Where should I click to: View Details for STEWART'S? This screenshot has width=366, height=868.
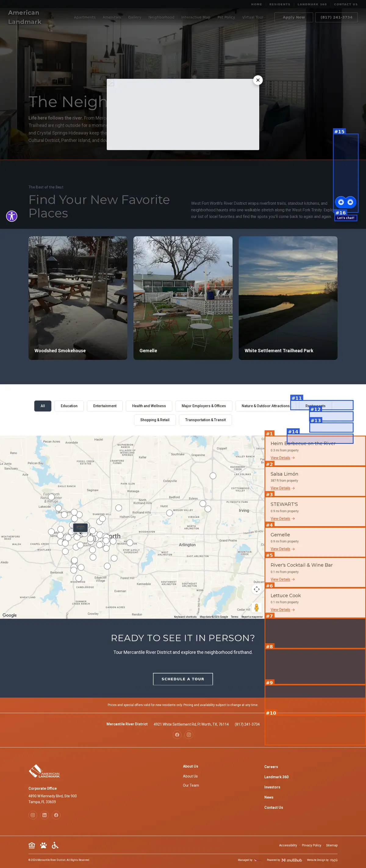click(x=282, y=519)
